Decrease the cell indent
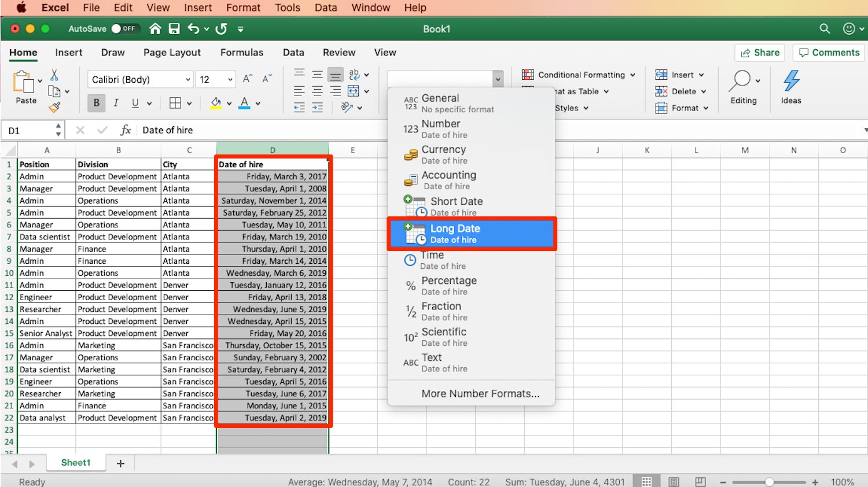This screenshot has height=487, width=868. pyautogui.click(x=299, y=108)
